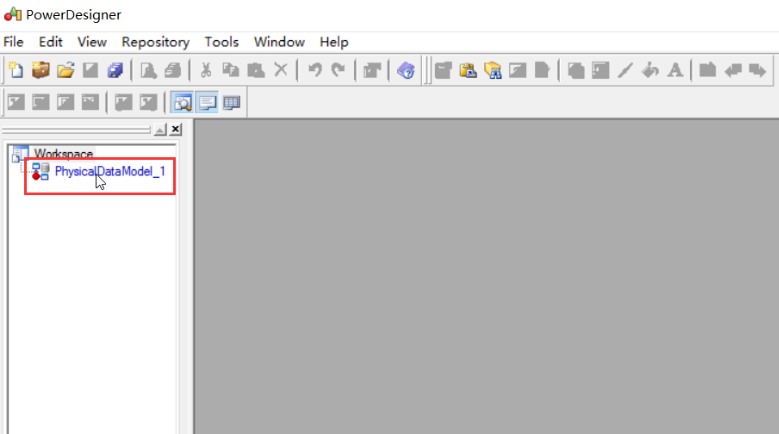779x434 pixels.
Task: Open the View menu
Action: tap(92, 42)
